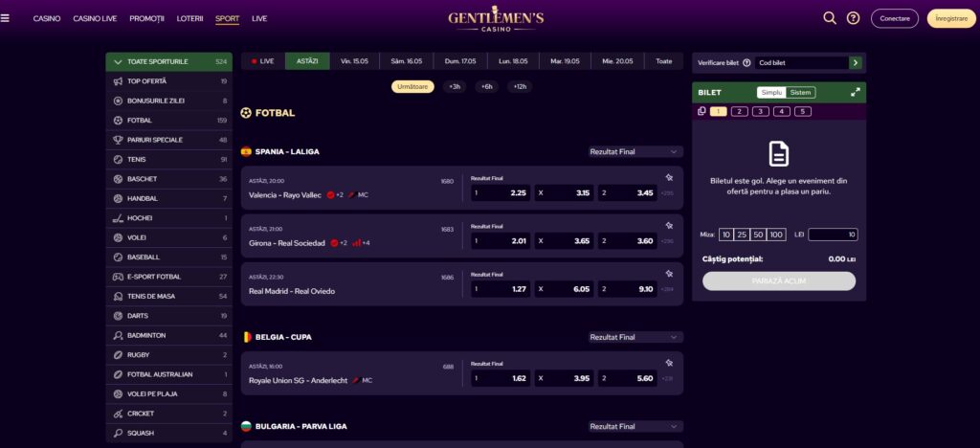Select the +6h time filter
The image size is (980, 448).
coord(487,87)
